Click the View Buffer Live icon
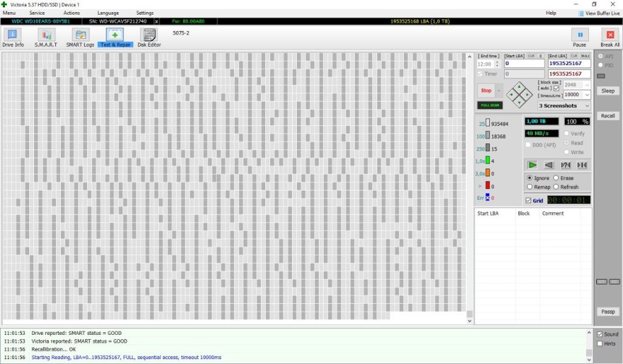This screenshot has height=364, width=623. coord(581,13)
